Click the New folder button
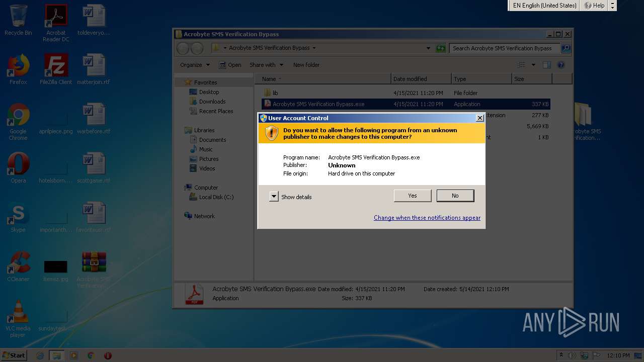644x362 pixels. 306,65
